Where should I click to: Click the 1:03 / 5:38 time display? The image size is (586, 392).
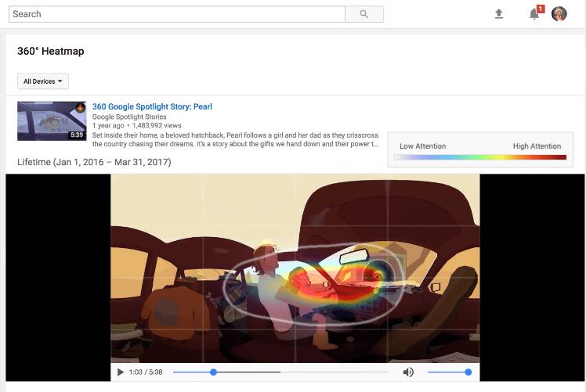(x=146, y=372)
